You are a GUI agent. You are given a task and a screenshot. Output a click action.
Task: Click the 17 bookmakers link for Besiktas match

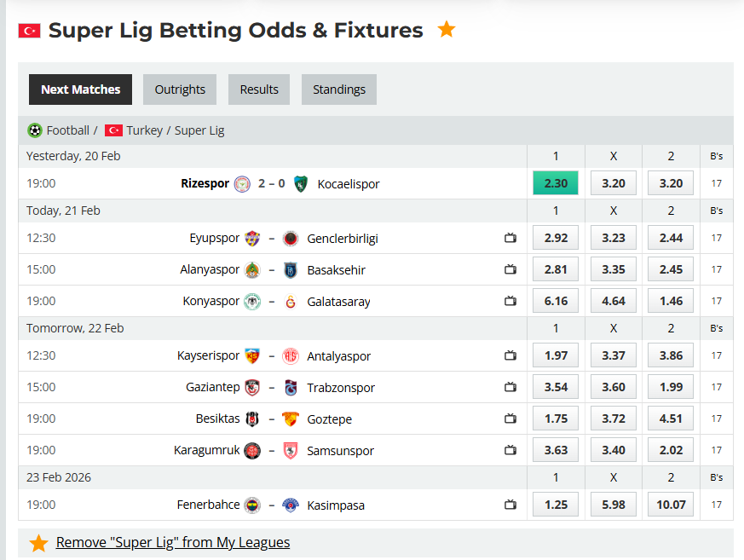click(x=718, y=419)
